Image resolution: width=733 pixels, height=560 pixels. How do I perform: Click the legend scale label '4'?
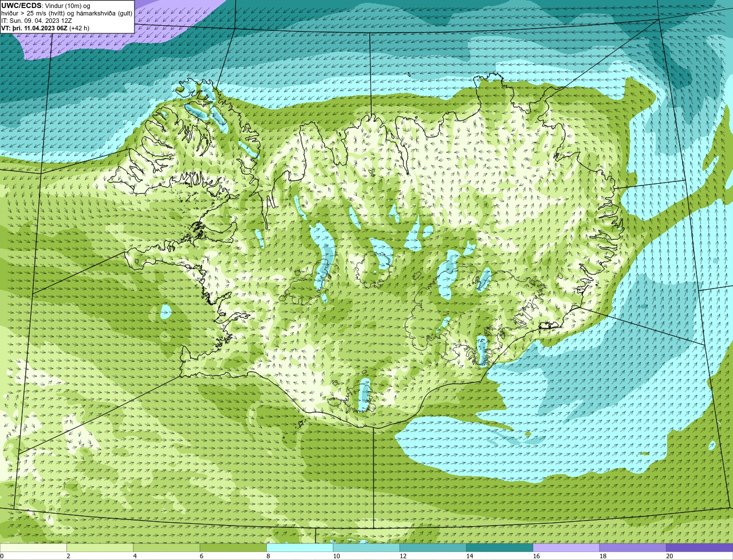pos(135,556)
